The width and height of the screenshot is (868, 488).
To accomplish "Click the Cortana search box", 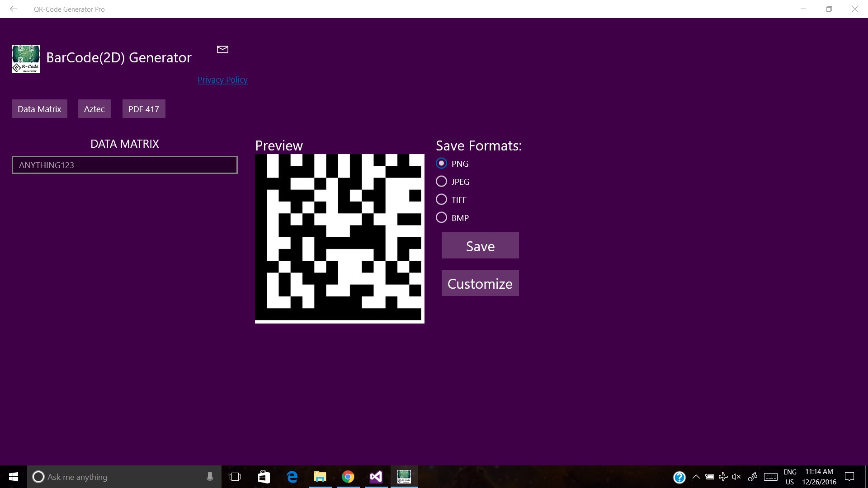I will tap(124, 477).
